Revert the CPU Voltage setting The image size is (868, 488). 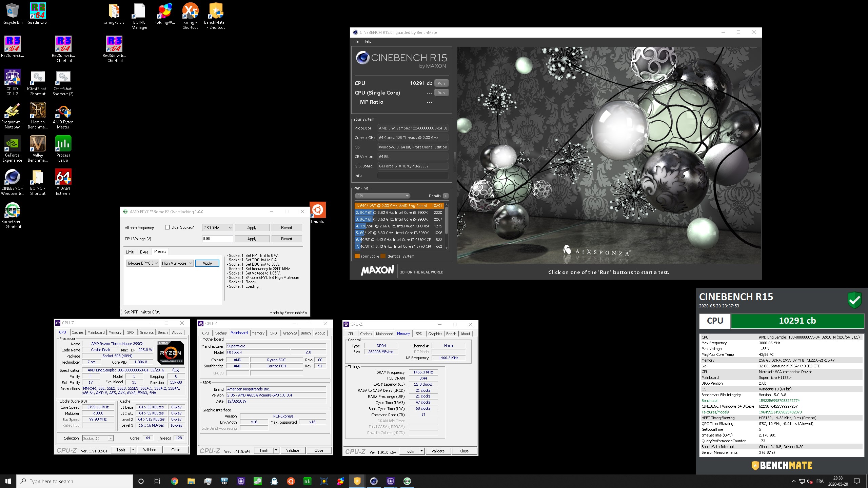coord(287,239)
